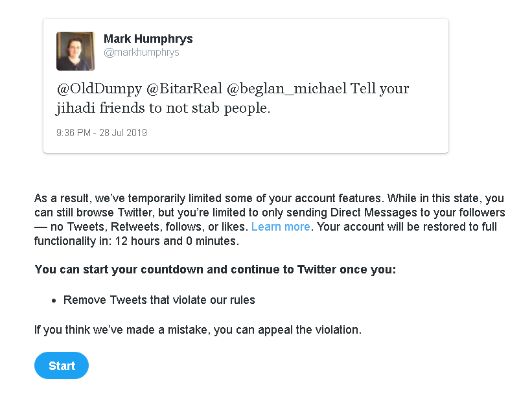
Task: Click the bullet point before 'Remove Tweets'
Action: click(54, 301)
